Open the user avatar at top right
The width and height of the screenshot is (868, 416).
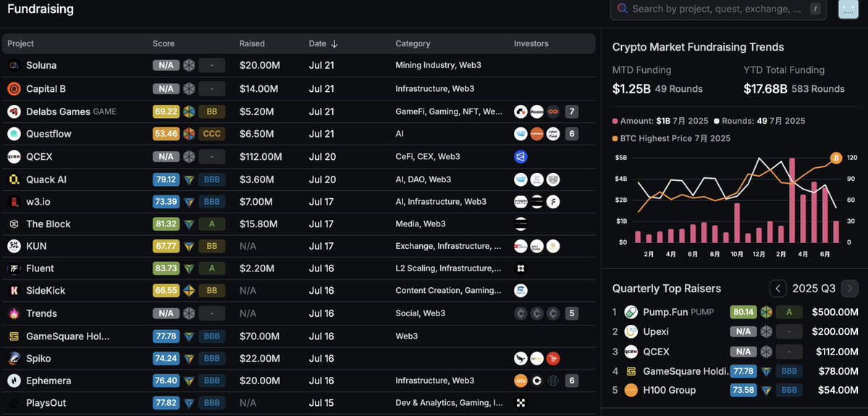(x=848, y=9)
